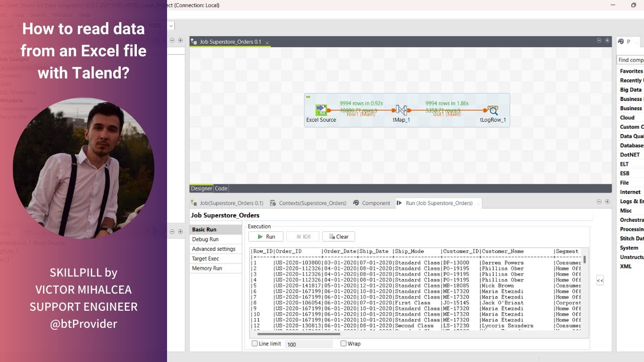Click the Find component search field
Viewport: 644px width, 362px height.
(630, 60)
